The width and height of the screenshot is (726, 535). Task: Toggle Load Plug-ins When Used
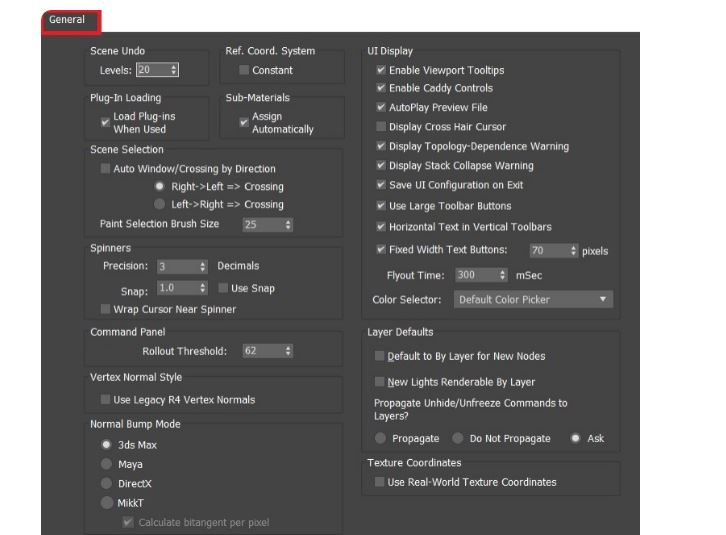(x=105, y=122)
